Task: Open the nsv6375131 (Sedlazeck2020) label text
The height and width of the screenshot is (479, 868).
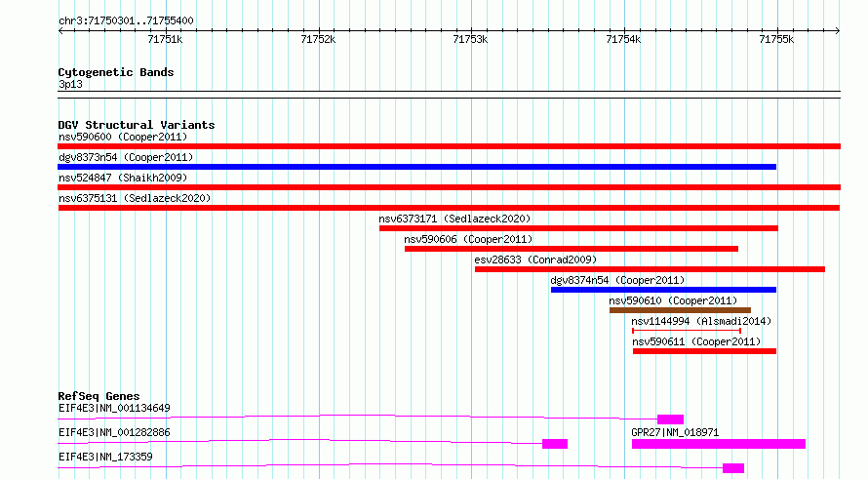Action: point(135,198)
